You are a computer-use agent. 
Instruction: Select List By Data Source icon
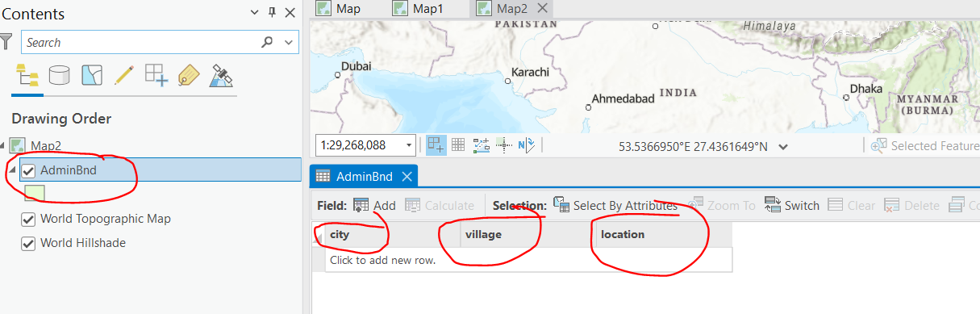click(59, 77)
